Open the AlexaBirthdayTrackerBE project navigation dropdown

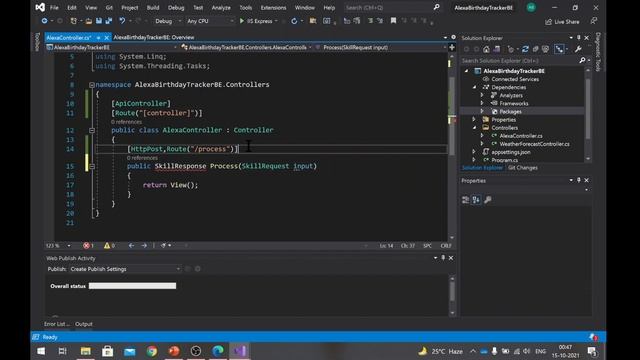tap(111, 47)
